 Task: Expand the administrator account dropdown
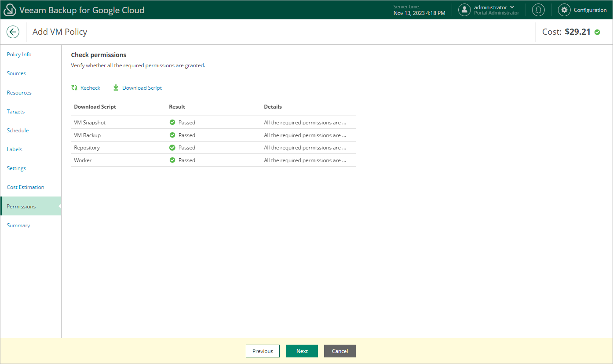click(512, 7)
